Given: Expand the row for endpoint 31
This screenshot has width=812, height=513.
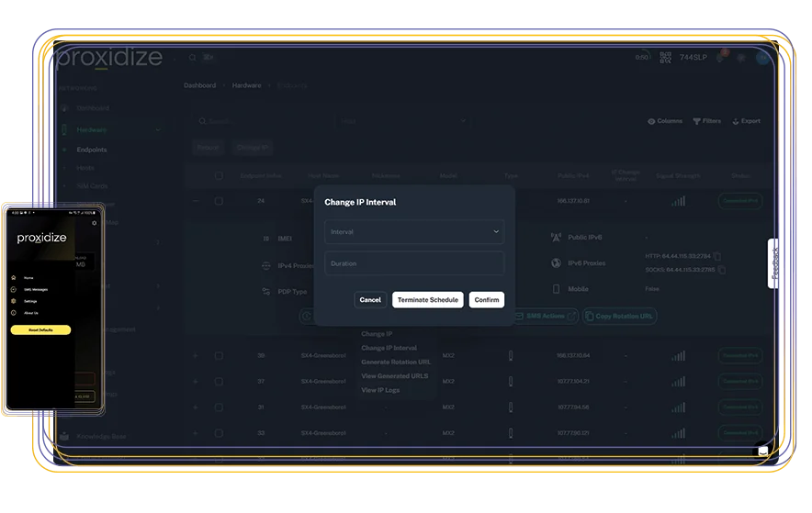Looking at the screenshot, I should point(196,407).
